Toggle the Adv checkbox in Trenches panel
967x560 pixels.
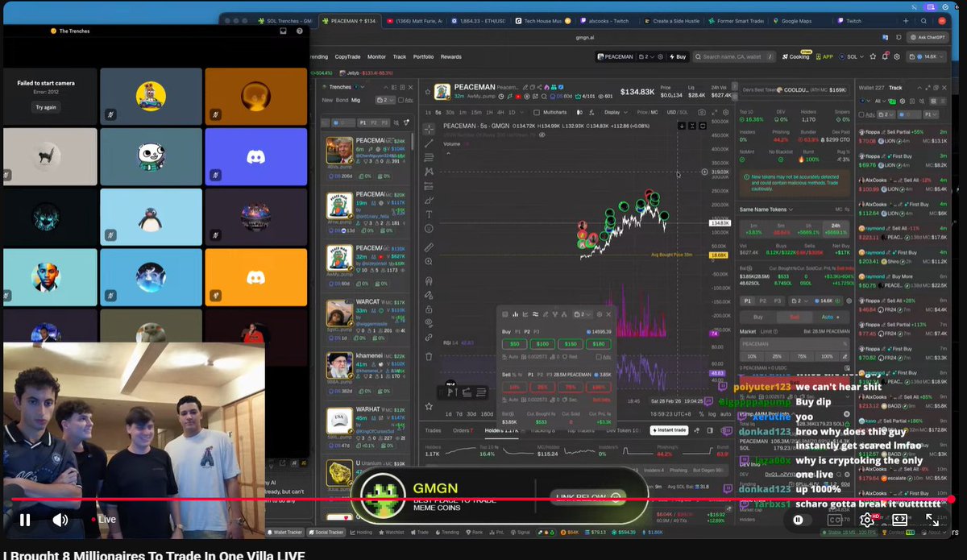[400, 100]
